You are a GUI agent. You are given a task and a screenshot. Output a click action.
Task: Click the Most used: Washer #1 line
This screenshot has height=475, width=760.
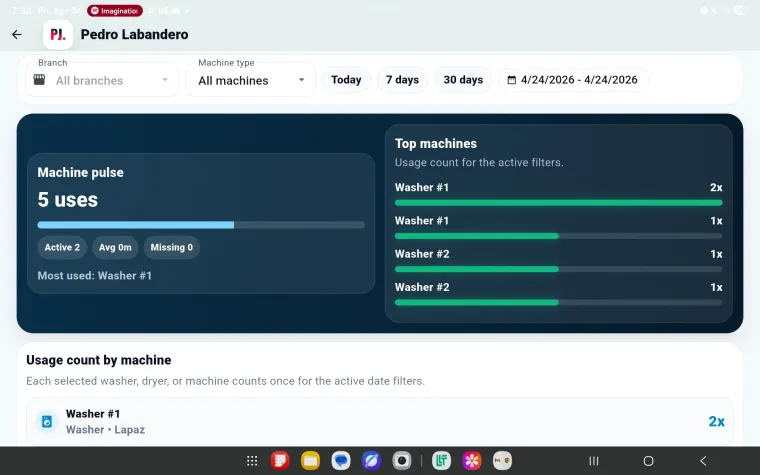click(x=95, y=276)
